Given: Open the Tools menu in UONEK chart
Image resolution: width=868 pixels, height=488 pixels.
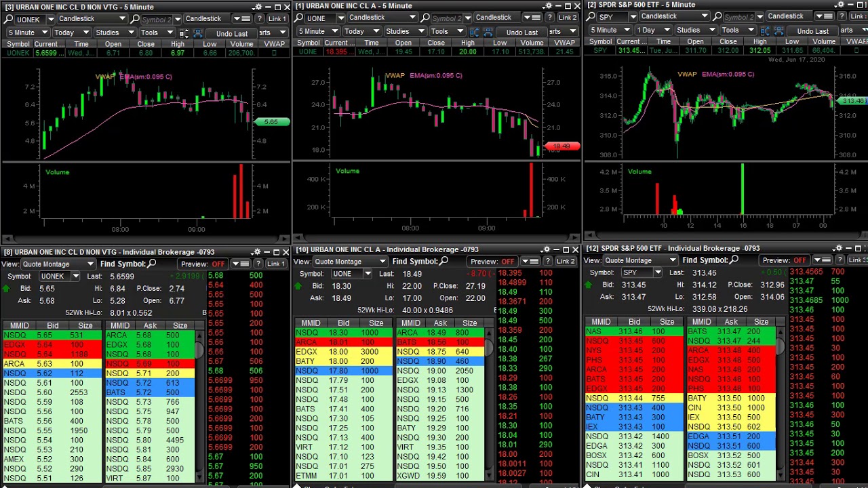Looking at the screenshot, I should pyautogui.click(x=157, y=33).
